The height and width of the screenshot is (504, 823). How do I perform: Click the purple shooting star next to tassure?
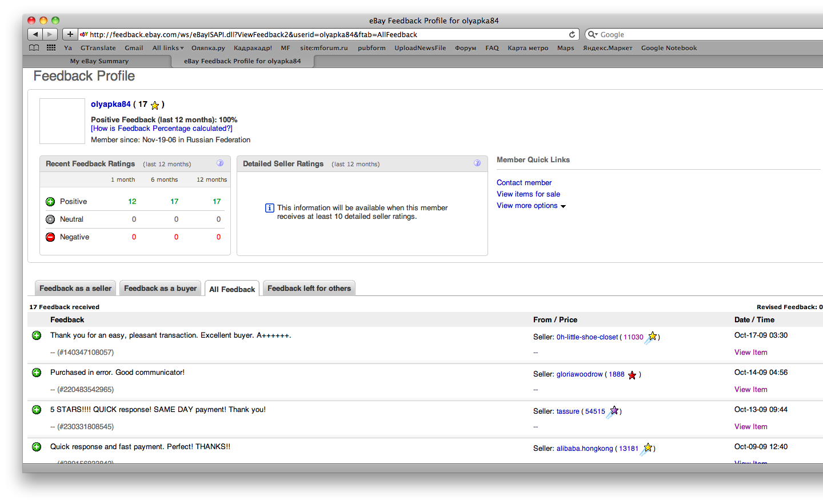click(613, 411)
